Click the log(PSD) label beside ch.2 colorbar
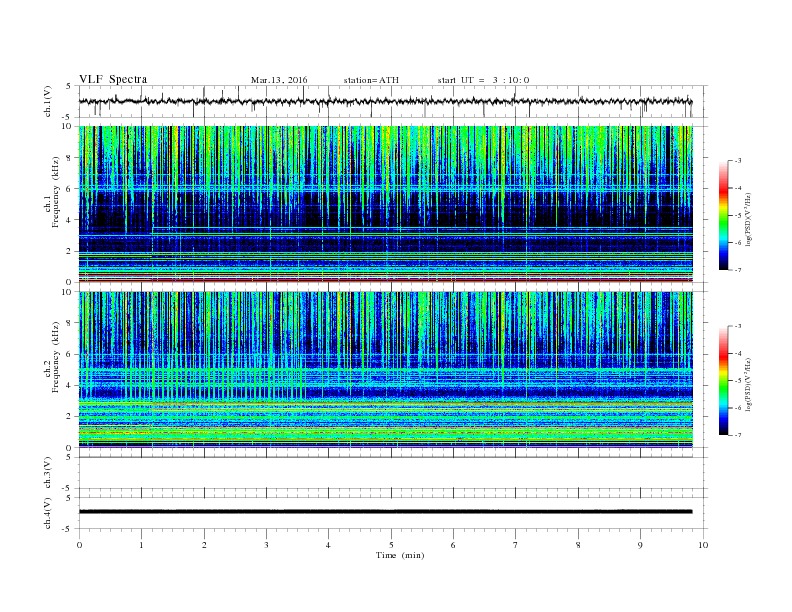This screenshot has width=792, height=612. 750,384
